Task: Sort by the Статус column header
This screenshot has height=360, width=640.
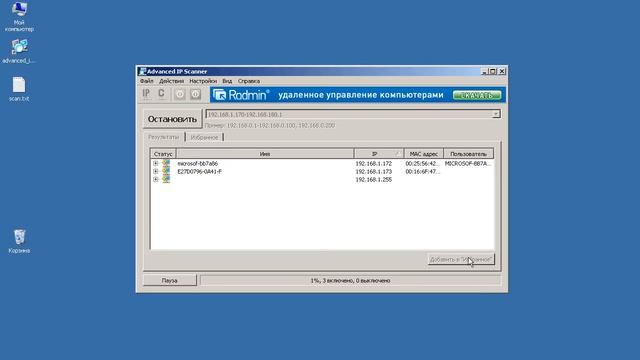Action: (x=163, y=154)
